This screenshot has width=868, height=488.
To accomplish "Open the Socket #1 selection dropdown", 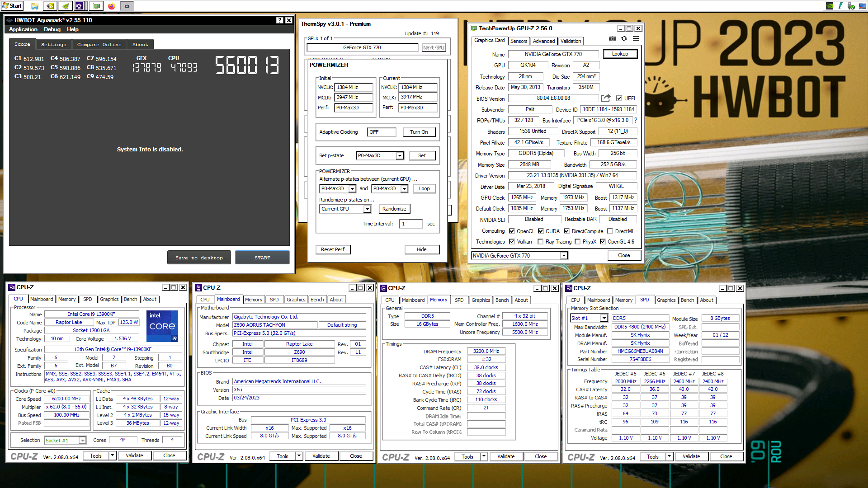I will (82, 441).
